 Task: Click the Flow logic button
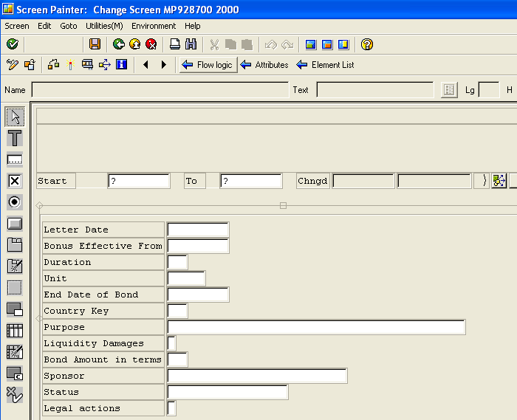click(x=208, y=65)
